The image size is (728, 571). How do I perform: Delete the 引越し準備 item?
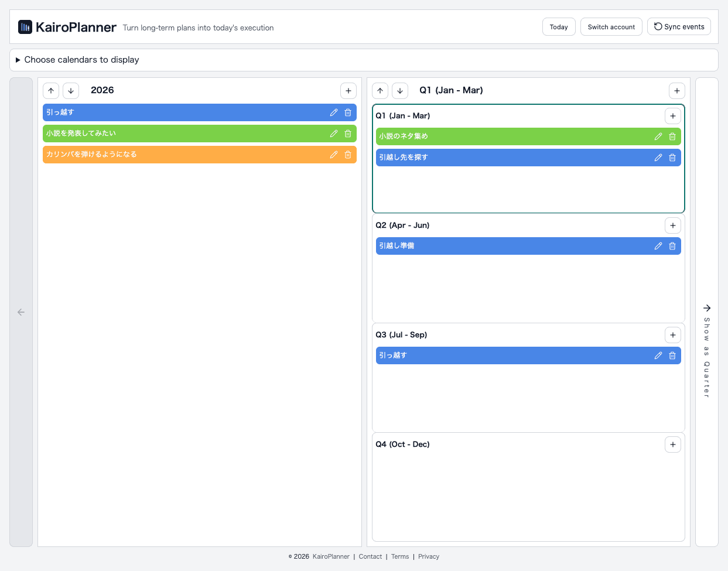[672, 246]
